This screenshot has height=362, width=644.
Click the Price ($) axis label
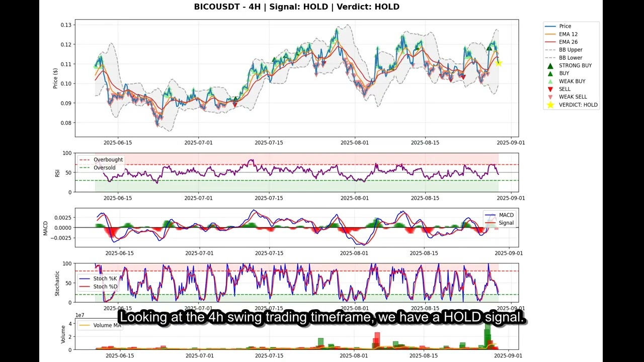click(x=55, y=77)
